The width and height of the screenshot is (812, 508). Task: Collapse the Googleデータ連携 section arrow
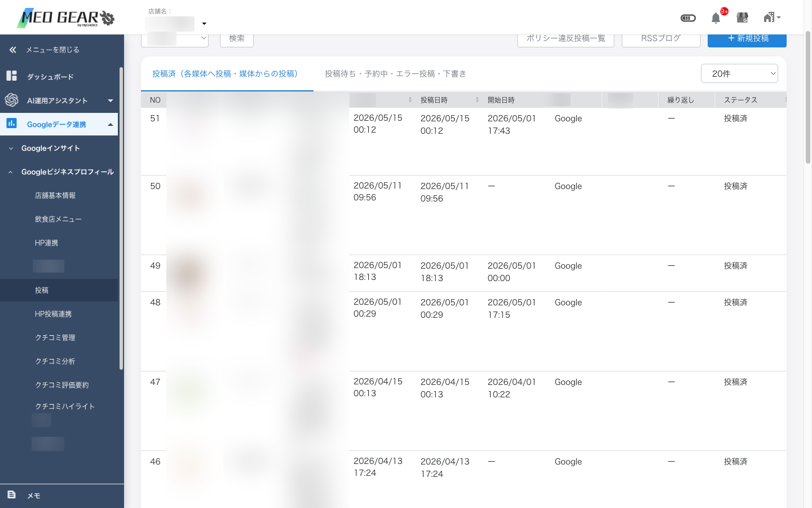click(x=111, y=124)
